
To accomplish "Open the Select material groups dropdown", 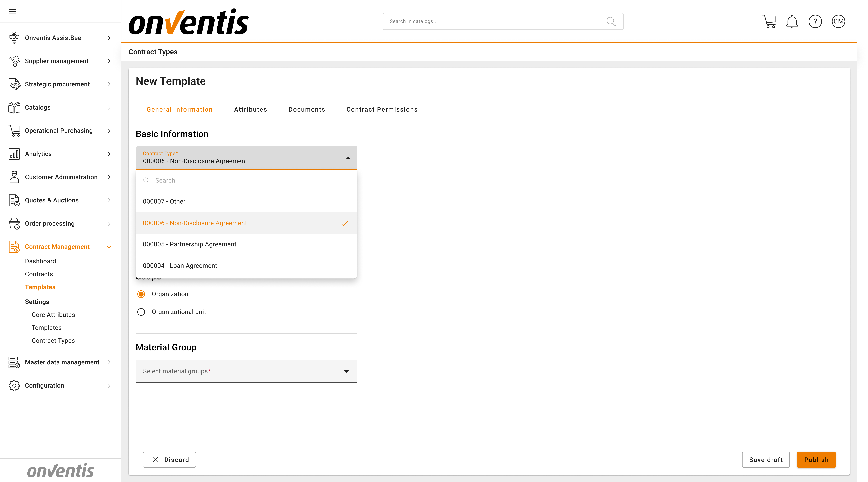I will [246, 371].
